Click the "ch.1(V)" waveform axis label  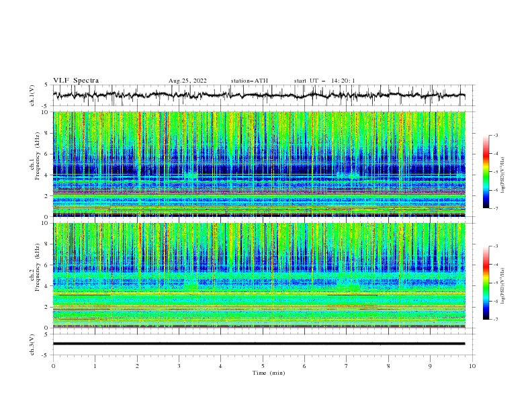[x=32, y=95]
